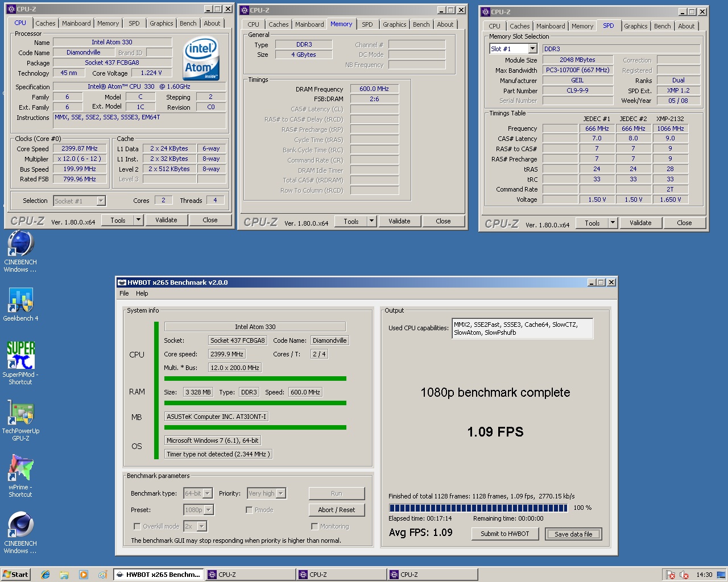
Task: Expand the Socket #1 selection dropdown
Action: pos(101,201)
